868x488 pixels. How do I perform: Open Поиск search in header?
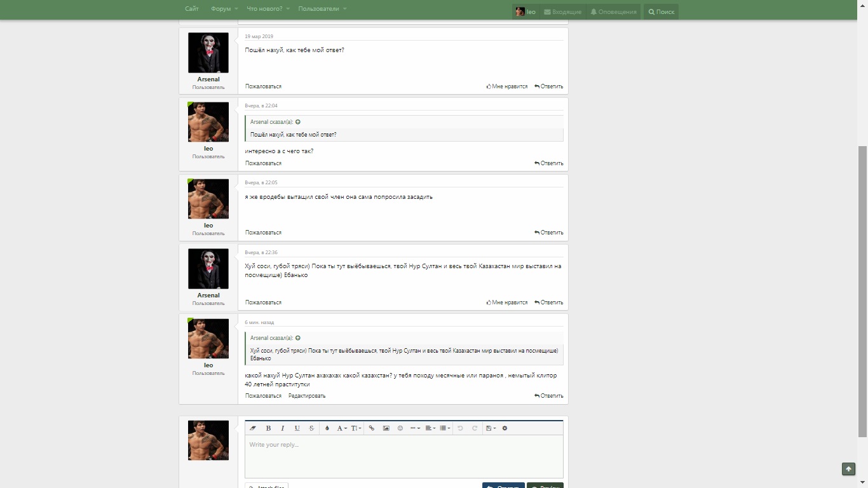click(x=661, y=11)
